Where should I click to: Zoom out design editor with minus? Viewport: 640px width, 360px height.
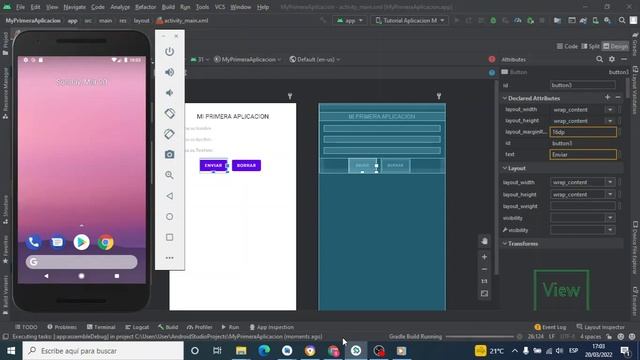click(x=484, y=269)
